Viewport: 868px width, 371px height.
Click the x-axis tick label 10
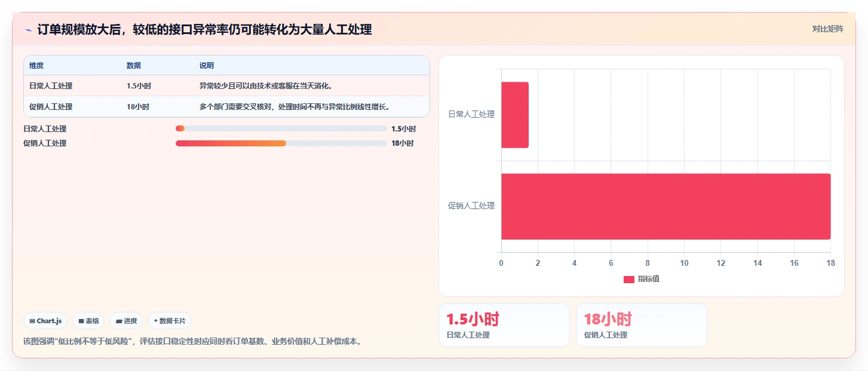[x=684, y=263]
